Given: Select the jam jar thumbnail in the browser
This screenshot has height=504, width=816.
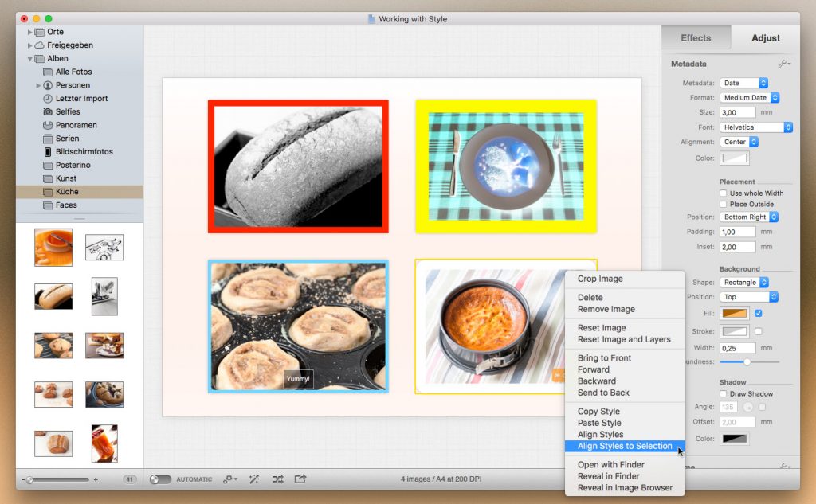Looking at the screenshot, I should tap(104, 443).
